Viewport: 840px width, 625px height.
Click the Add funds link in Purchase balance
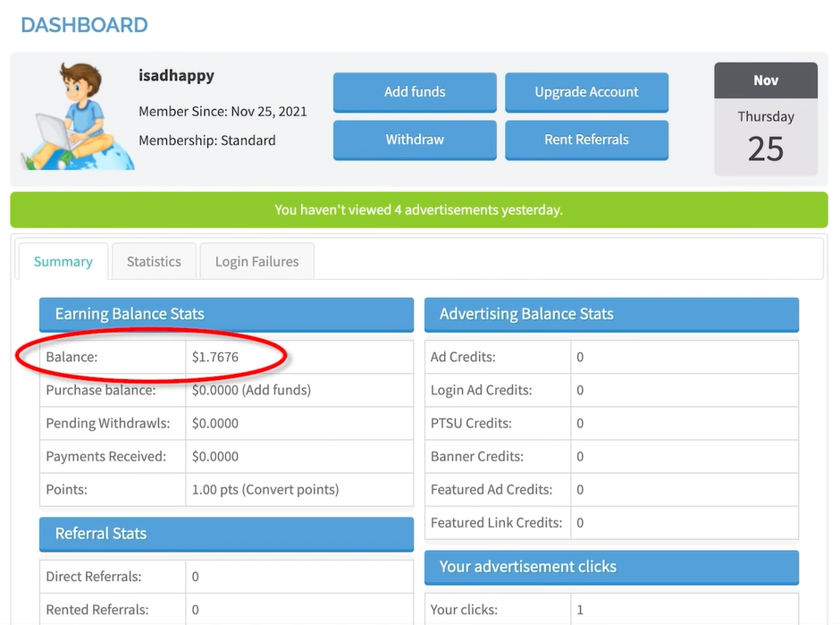coord(277,390)
